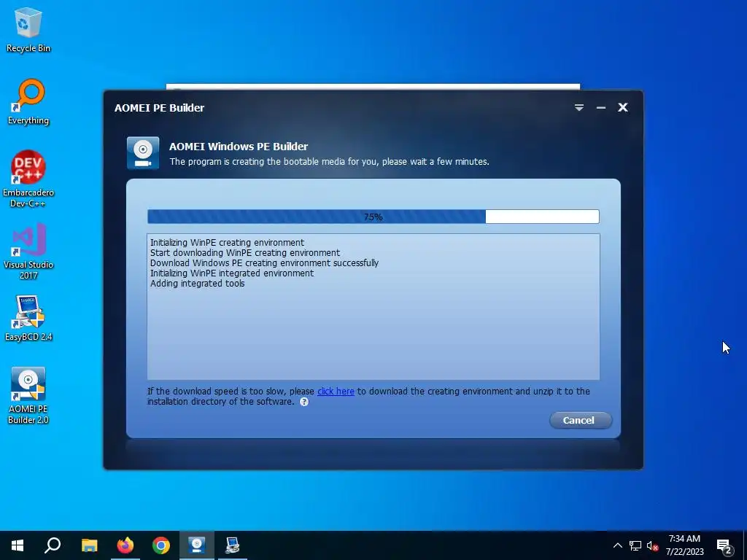Open the notification center with 2 alerts

(724, 546)
